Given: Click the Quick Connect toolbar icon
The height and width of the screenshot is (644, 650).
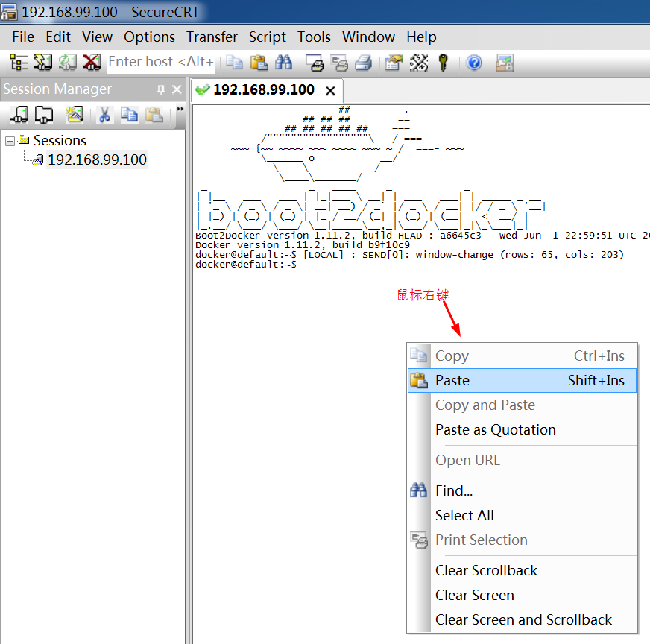Looking at the screenshot, I should point(43,63).
